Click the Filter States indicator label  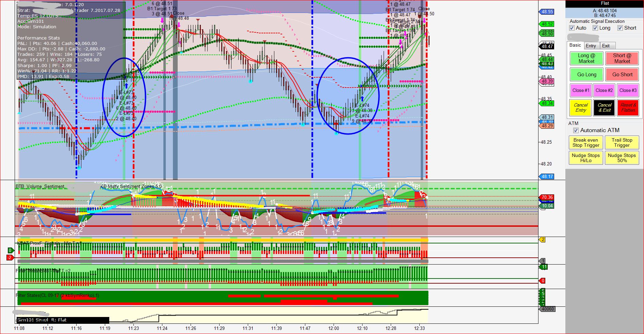pyautogui.click(x=57, y=296)
